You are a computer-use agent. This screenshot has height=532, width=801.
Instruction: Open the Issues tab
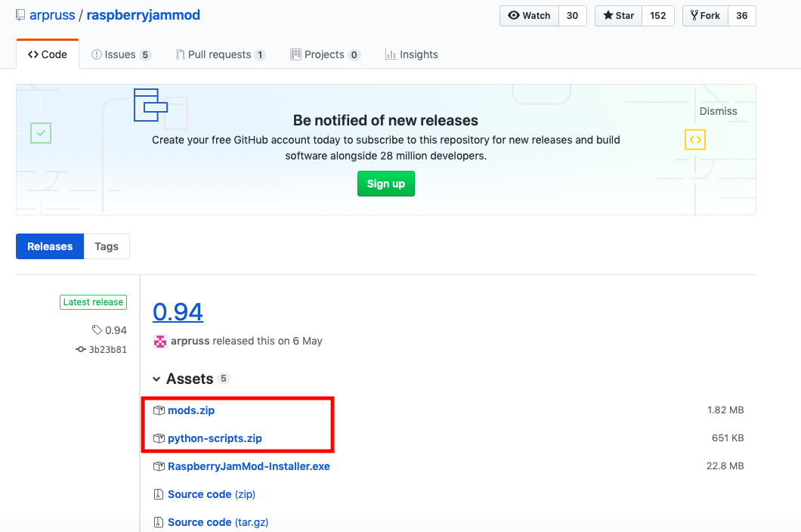click(120, 54)
